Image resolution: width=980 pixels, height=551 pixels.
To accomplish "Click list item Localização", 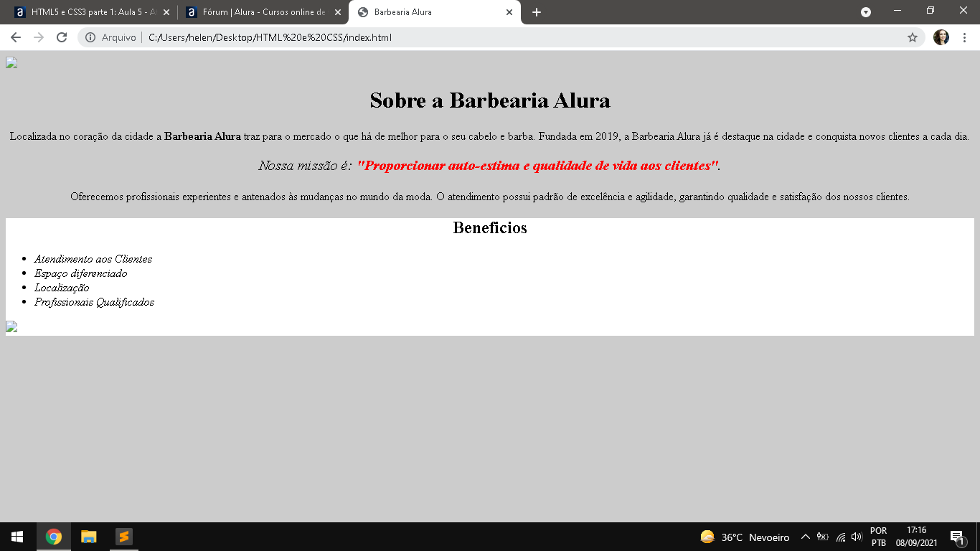I will click(62, 288).
